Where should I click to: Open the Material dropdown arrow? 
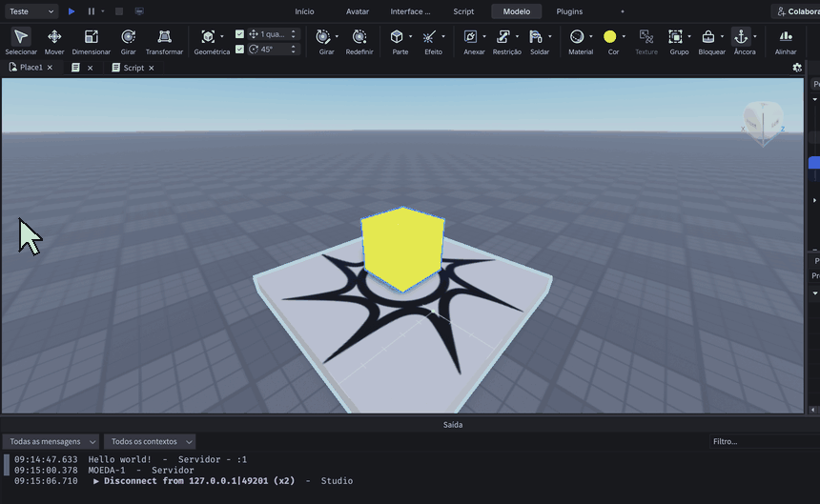(x=591, y=36)
